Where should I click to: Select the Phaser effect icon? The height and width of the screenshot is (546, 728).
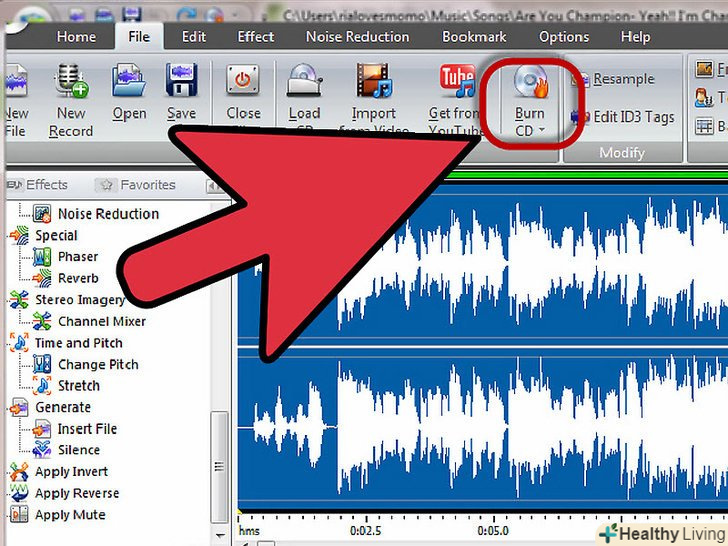tap(42, 257)
